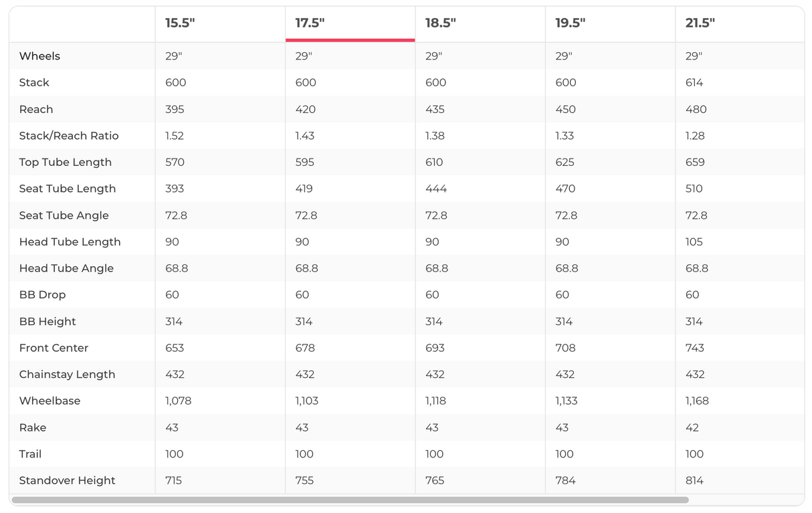The height and width of the screenshot is (513, 812).
Task: Choose the 18.5" frame size header
Action: click(x=440, y=23)
